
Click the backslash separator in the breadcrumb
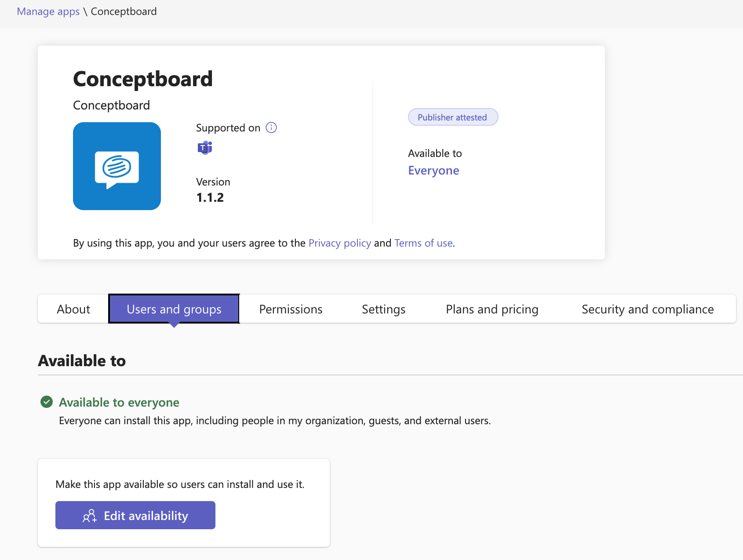tap(86, 11)
